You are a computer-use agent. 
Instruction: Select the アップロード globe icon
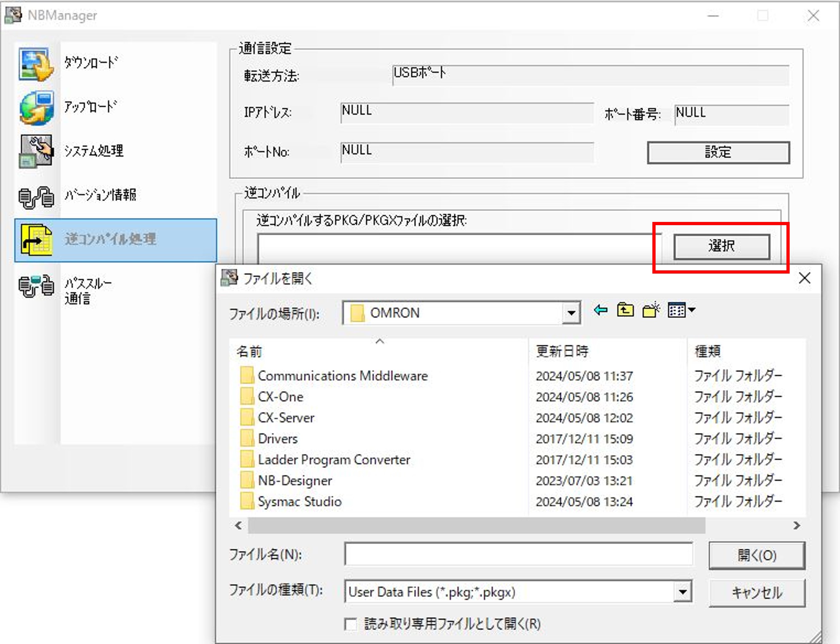click(x=37, y=108)
